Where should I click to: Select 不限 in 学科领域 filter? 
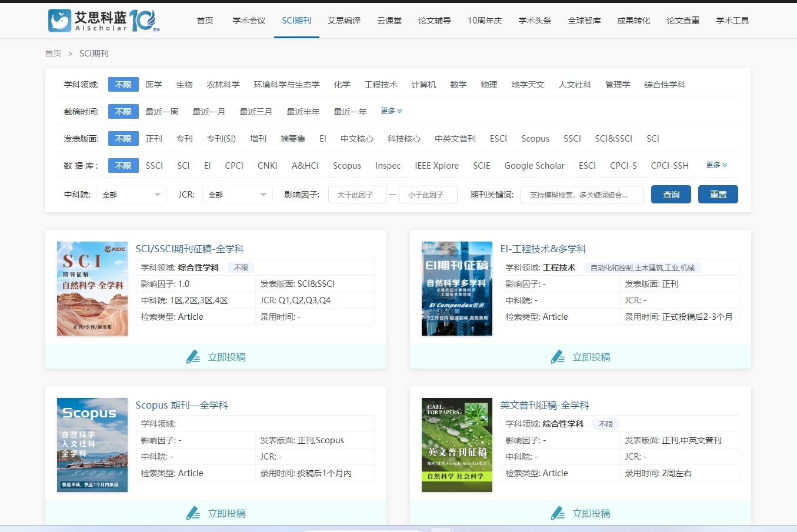[124, 85]
